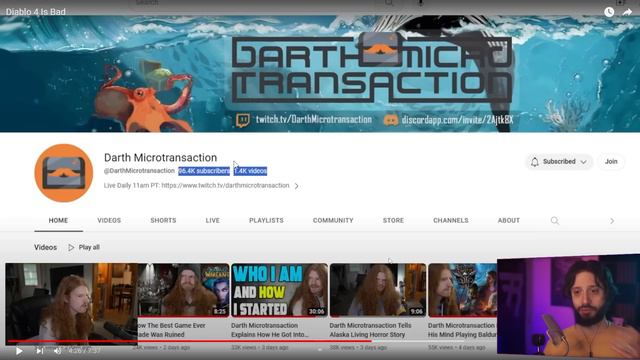Click the Who I Am And How I Started thumbnail
The image size is (640, 360).
pos(280,290)
